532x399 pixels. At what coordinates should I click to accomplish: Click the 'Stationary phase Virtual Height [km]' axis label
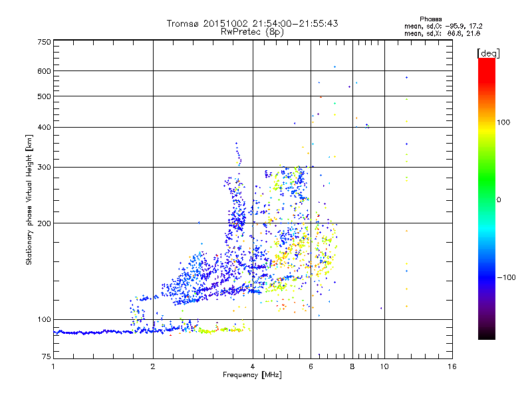pyautogui.click(x=29, y=199)
